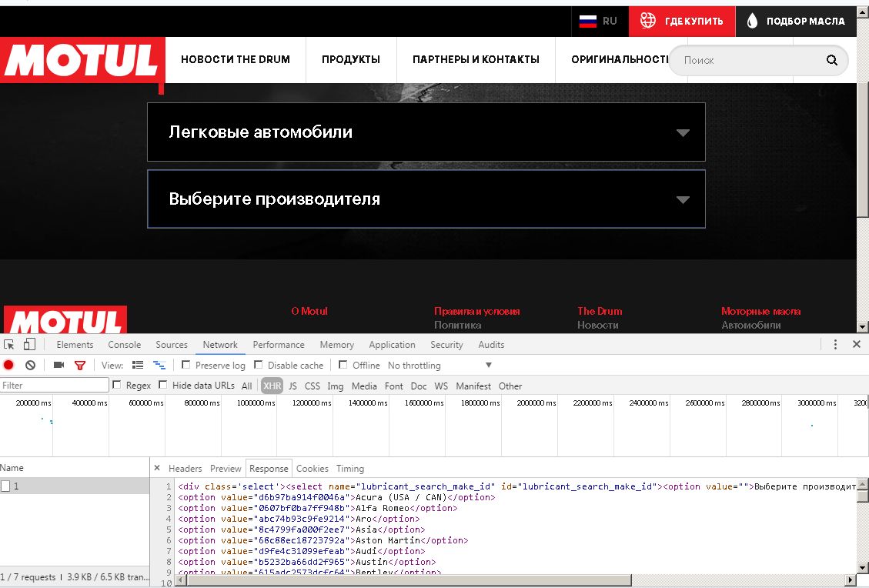Clear the network log icon
This screenshot has height=588, width=869.
click(x=31, y=365)
